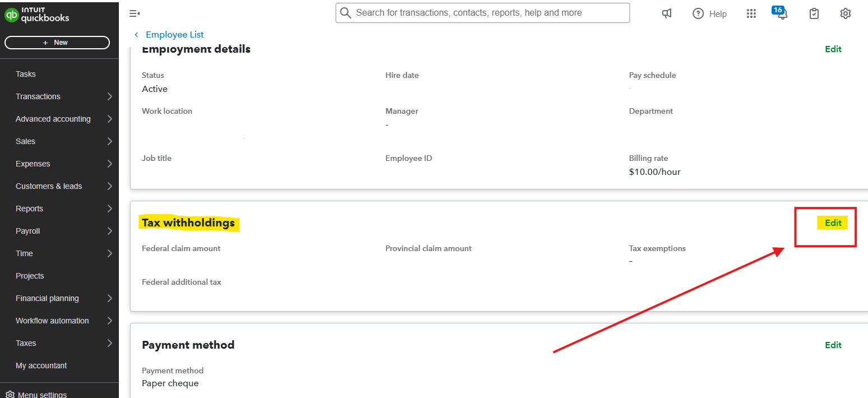Image resolution: width=868 pixels, height=398 pixels.
Task: Open the notifications bell icon
Action: coord(782,14)
